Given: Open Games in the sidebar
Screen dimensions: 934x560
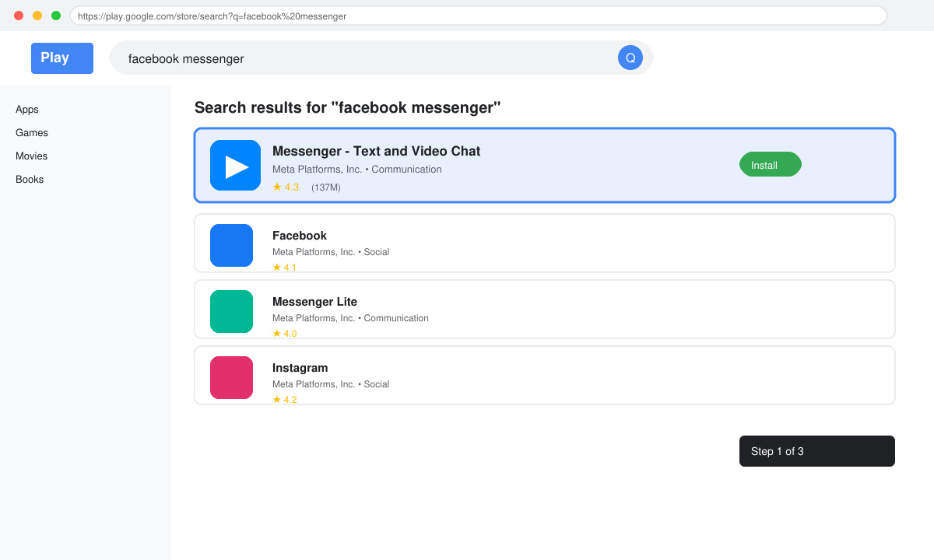Looking at the screenshot, I should [x=32, y=133].
